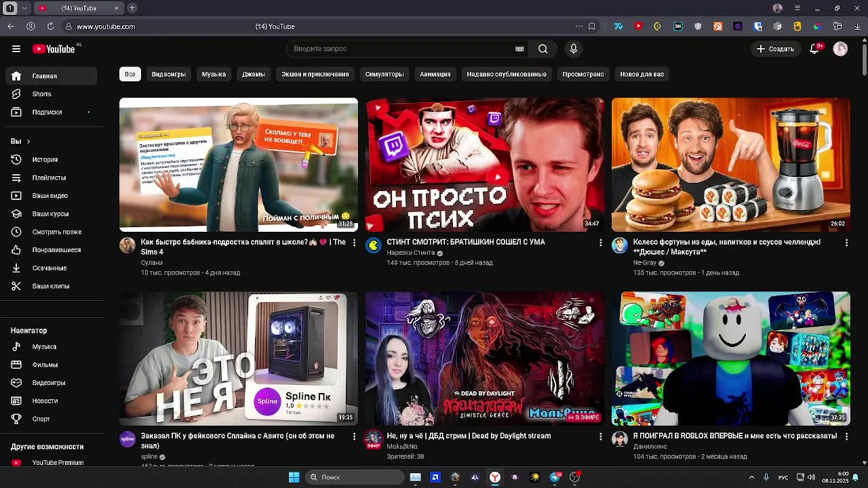The height and width of the screenshot is (488, 868).
Task: Open more options for Заказал ПК video
Action: point(354,437)
